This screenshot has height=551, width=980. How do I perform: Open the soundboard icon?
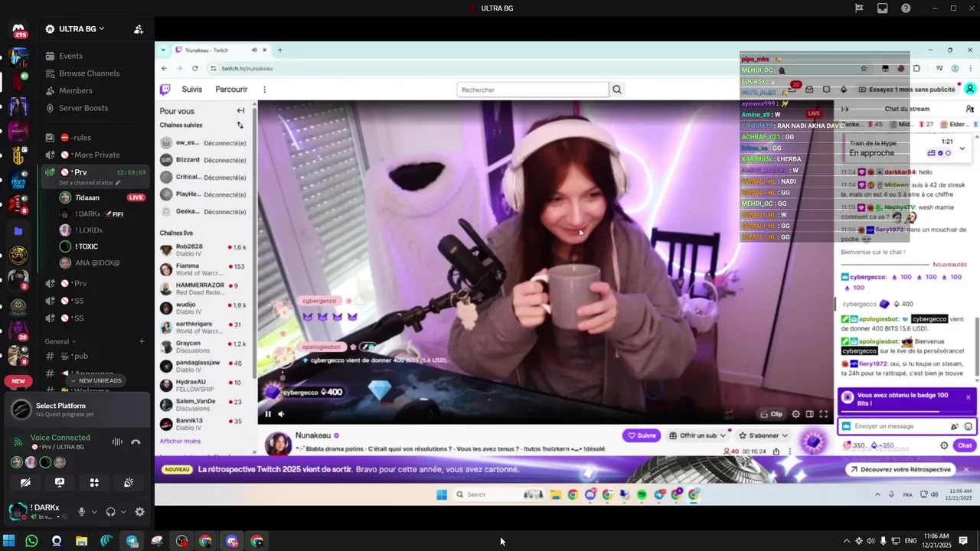click(x=129, y=483)
